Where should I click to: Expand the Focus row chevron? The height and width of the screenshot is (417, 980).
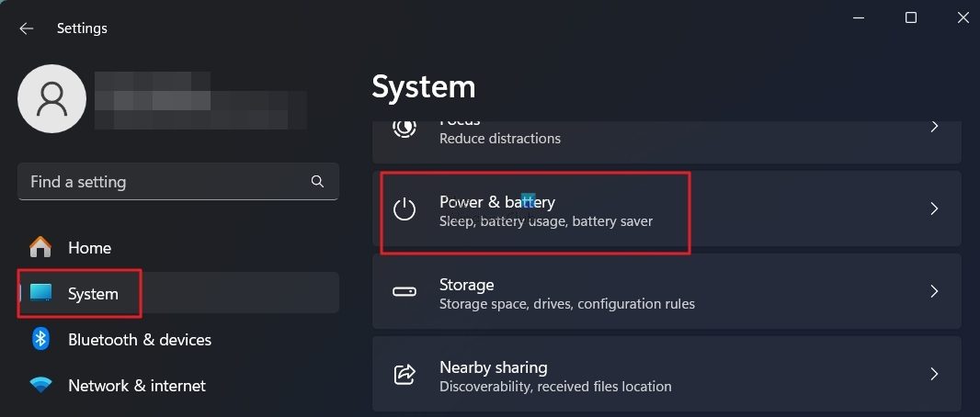(934, 127)
